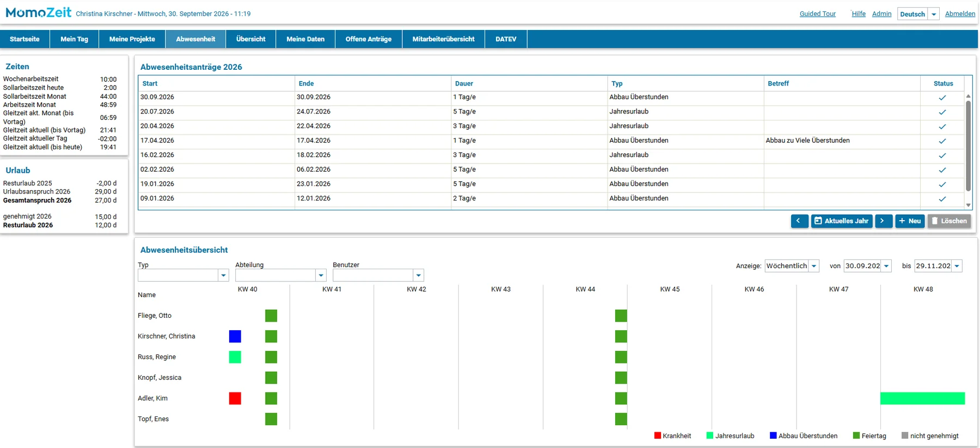Switch to the Offene Anträge tab

(369, 39)
